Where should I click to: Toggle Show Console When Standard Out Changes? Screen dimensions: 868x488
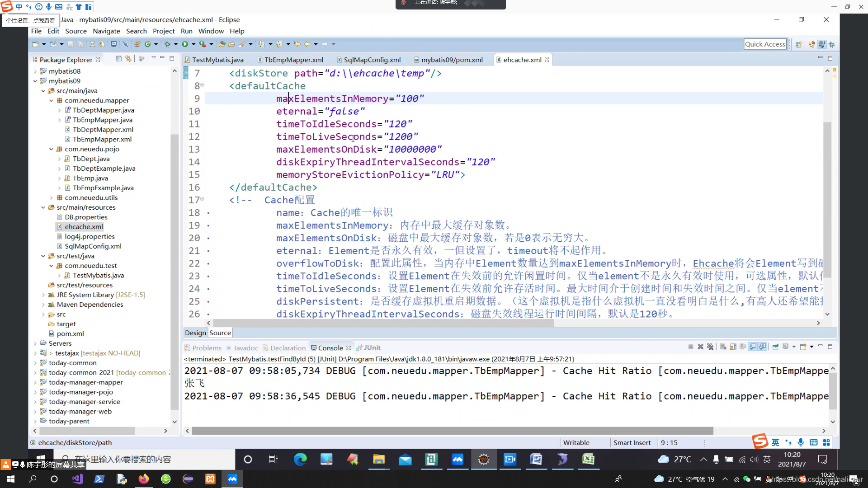(753, 347)
